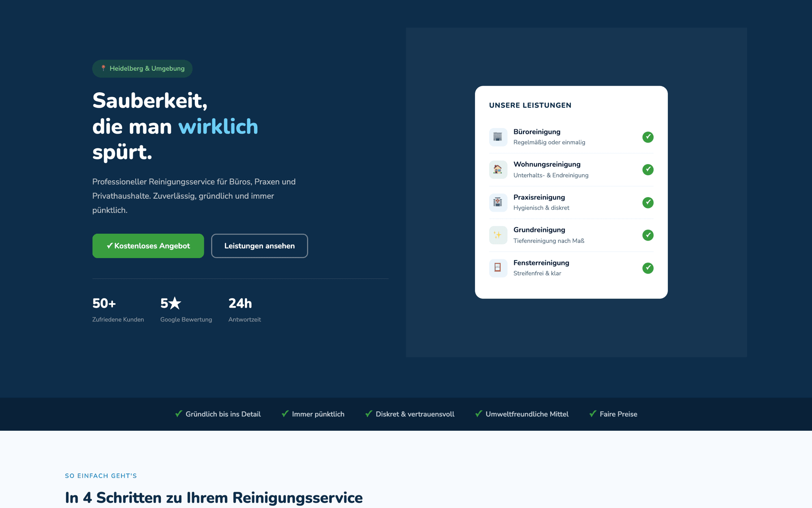The height and width of the screenshot is (508, 812).
Task: Click the Wohnungsreinigung house icon
Action: point(498,169)
